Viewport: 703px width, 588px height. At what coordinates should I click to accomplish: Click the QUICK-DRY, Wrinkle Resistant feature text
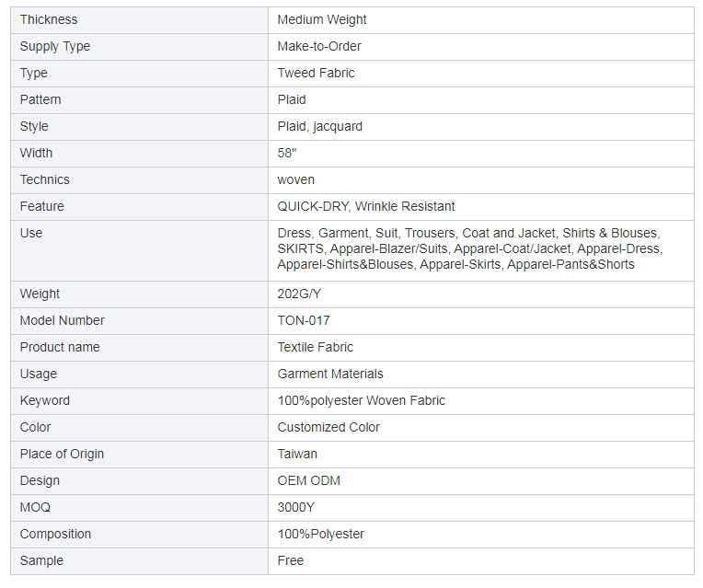[x=366, y=206]
